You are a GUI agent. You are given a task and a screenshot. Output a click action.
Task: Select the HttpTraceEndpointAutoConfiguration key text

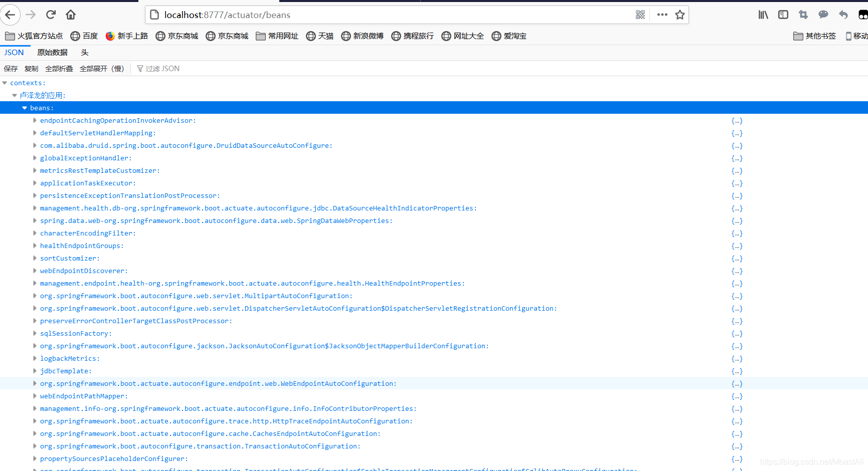pyautogui.click(x=226, y=421)
